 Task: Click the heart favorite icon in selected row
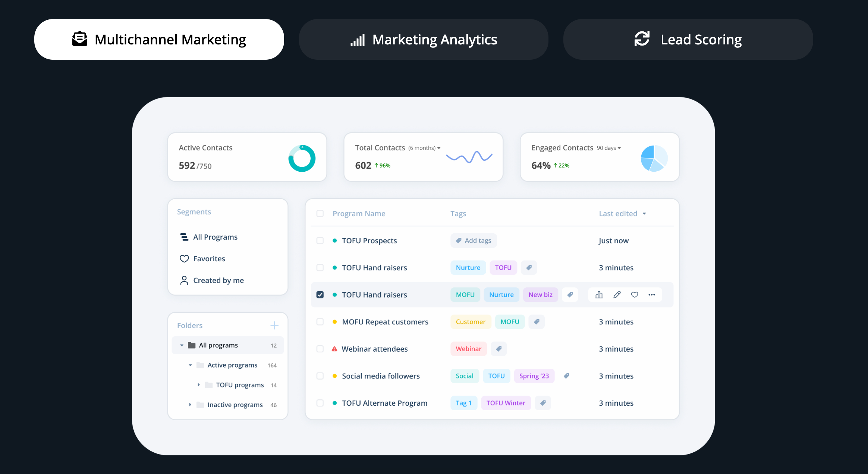click(x=635, y=295)
